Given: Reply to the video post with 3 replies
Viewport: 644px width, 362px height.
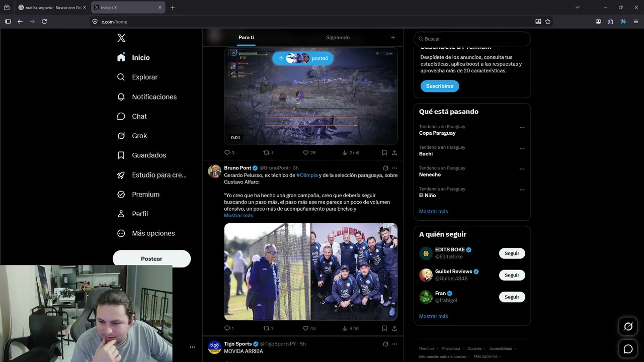Looking at the screenshot, I should tap(229, 152).
